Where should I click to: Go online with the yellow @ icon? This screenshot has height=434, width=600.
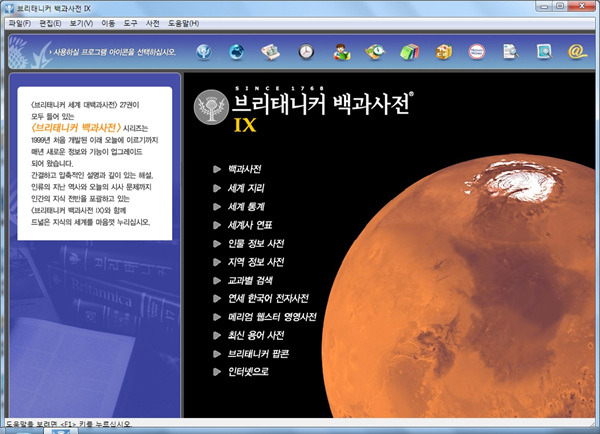point(577,51)
